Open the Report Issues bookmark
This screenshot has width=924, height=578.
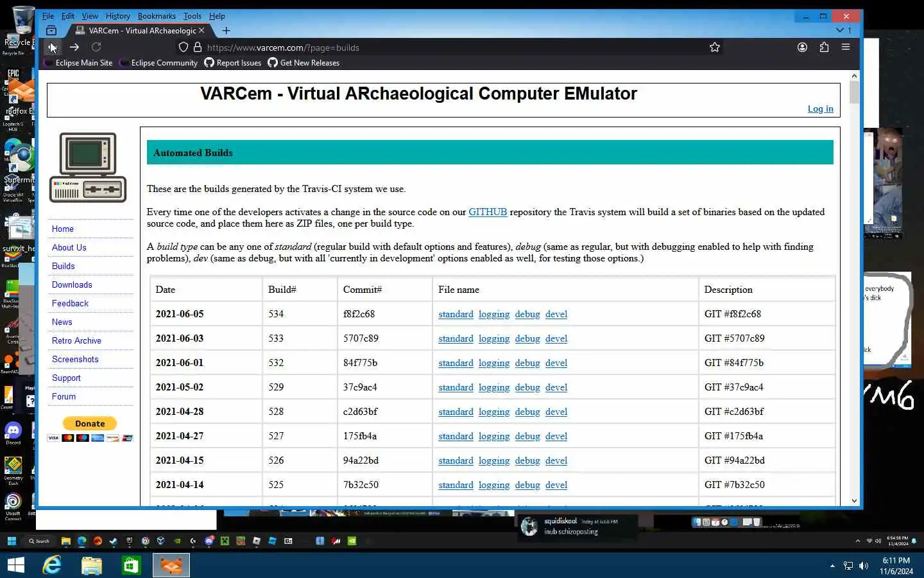[x=233, y=63]
